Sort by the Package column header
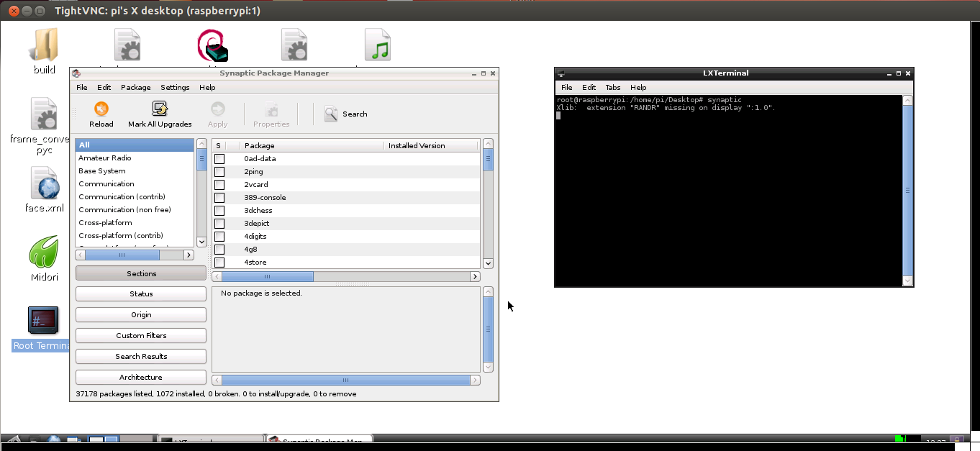The height and width of the screenshot is (451, 980). point(312,145)
